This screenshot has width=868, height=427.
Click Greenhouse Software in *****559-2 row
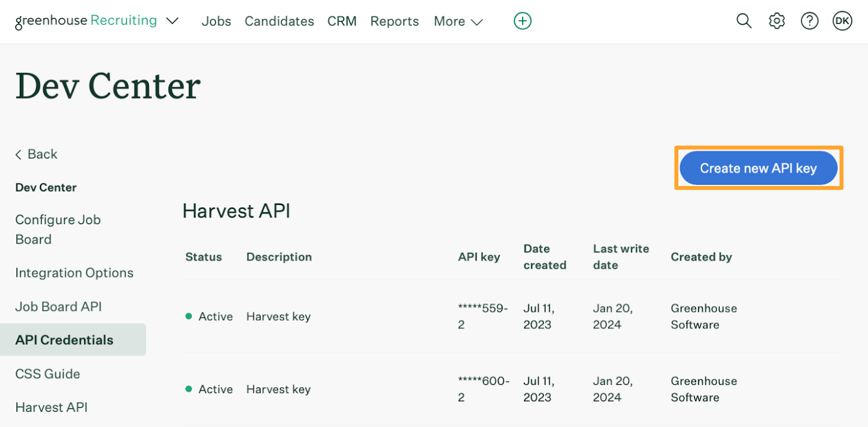[704, 316]
